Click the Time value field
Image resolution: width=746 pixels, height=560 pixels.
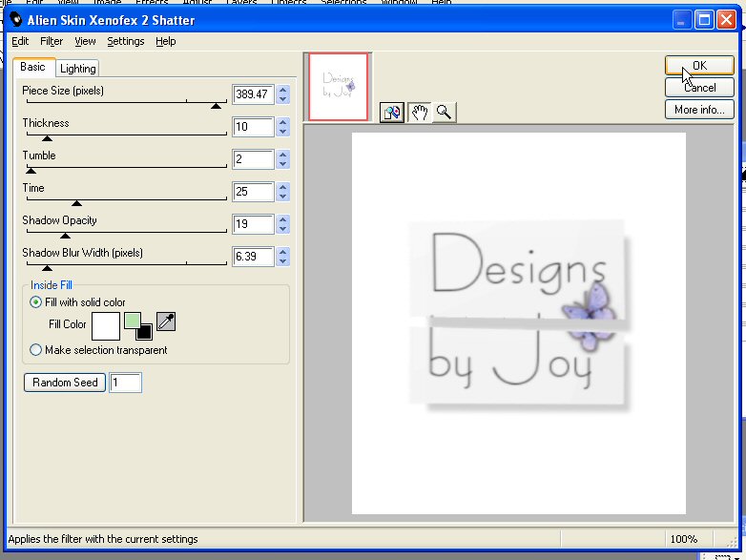coord(253,192)
